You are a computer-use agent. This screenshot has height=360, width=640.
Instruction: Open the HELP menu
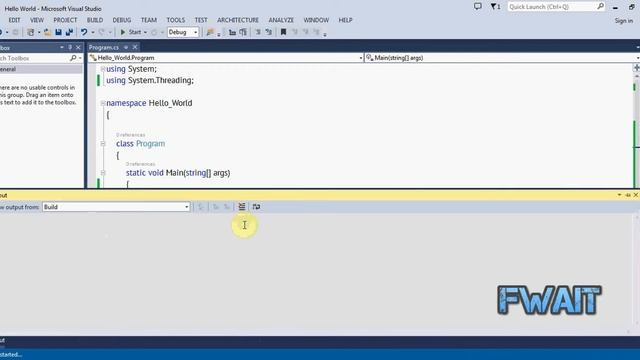pyautogui.click(x=345, y=20)
